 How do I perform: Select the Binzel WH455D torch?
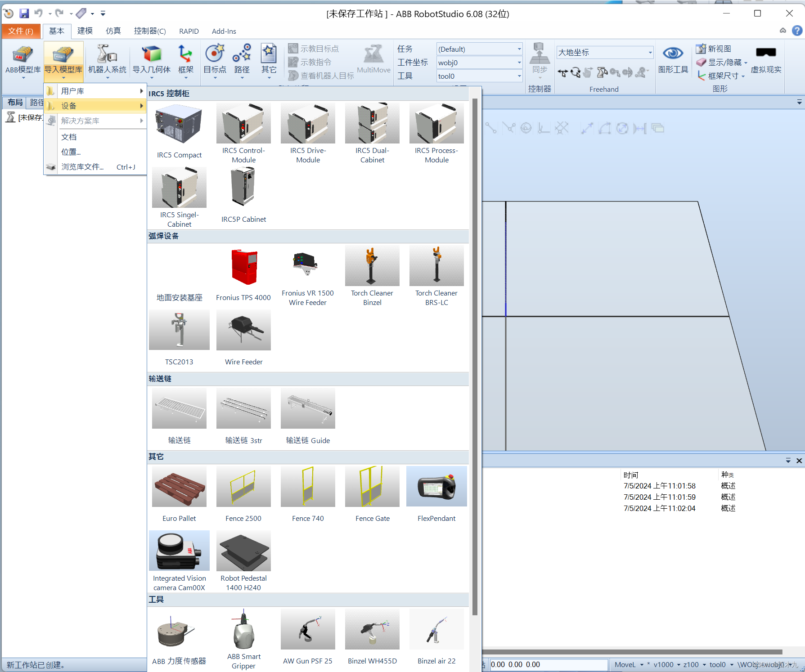372,637
